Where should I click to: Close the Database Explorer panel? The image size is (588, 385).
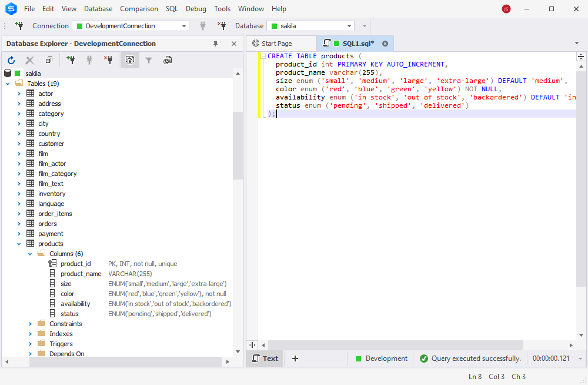(234, 44)
